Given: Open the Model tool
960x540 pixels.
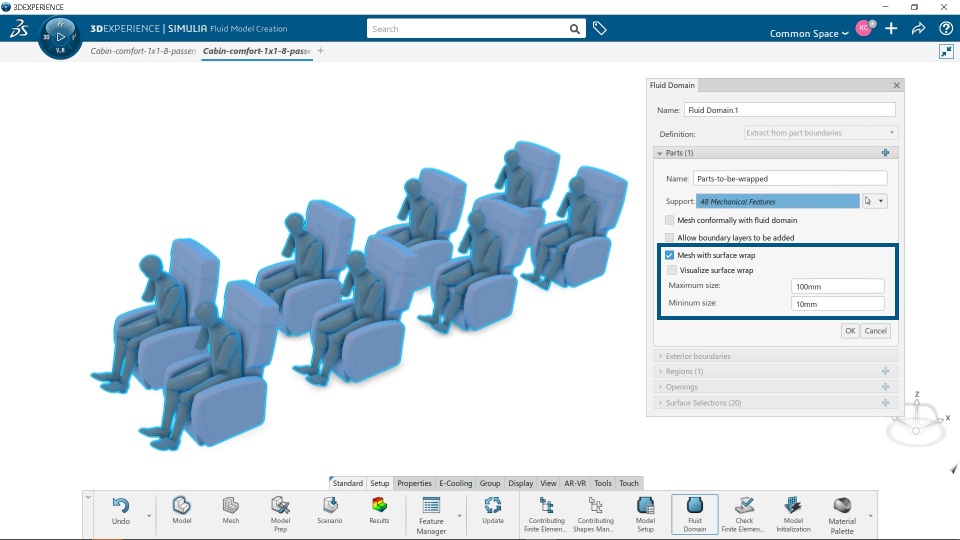Looking at the screenshot, I should (x=181, y=511).
